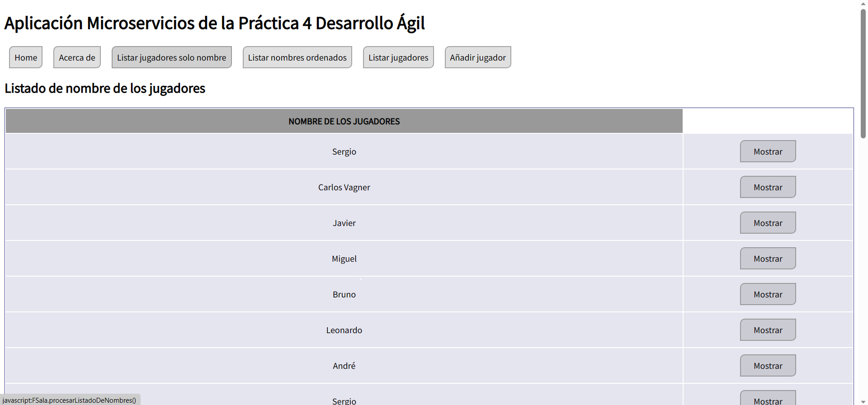Click the Home navigation button

point(25,57)
